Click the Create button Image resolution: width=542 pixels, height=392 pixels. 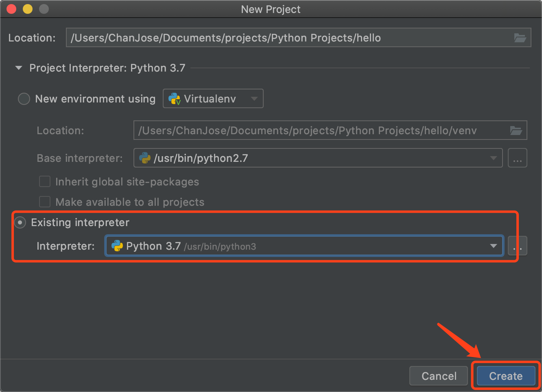tap(506, 376)
